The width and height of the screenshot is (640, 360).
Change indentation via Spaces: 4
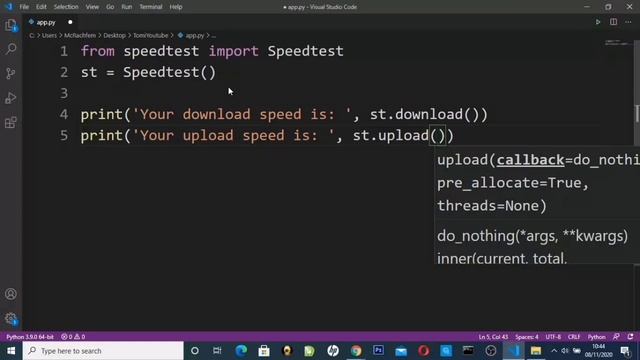[527, 337]
